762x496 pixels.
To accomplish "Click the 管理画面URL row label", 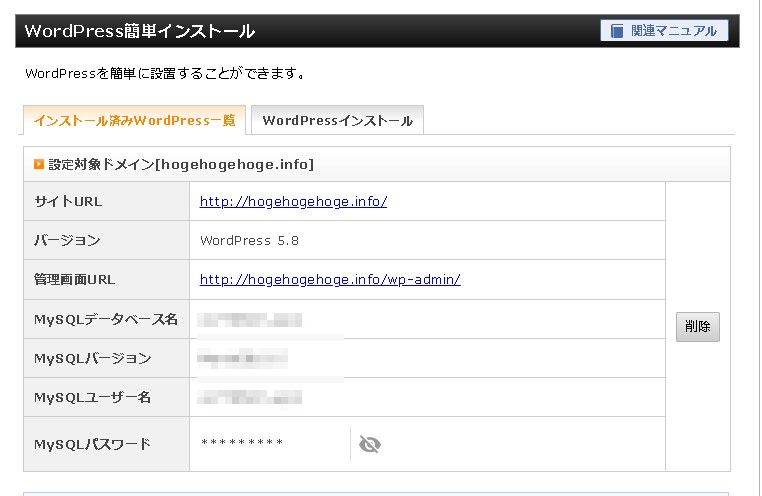I will (x=74, y=279).
